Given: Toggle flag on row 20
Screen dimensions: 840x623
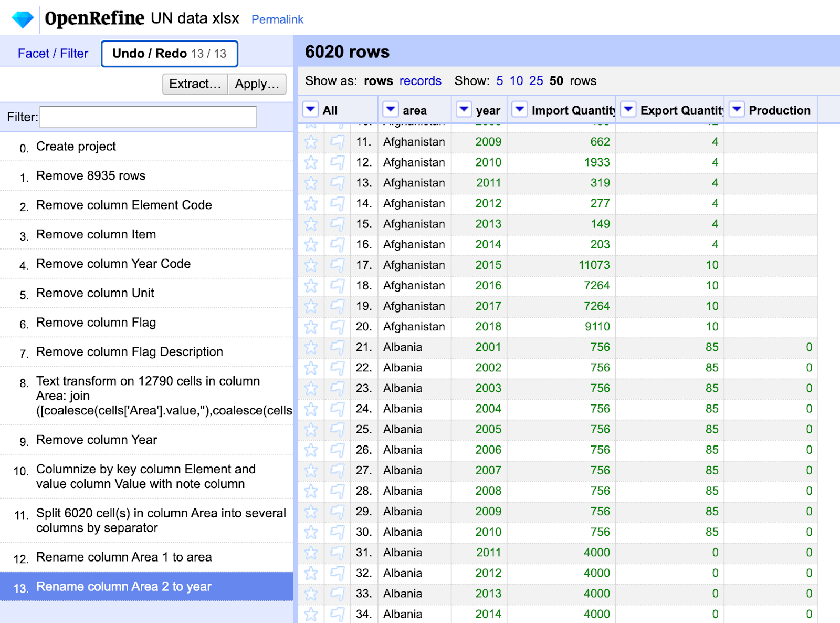Looking at the screenshot, I should point(337,327).
